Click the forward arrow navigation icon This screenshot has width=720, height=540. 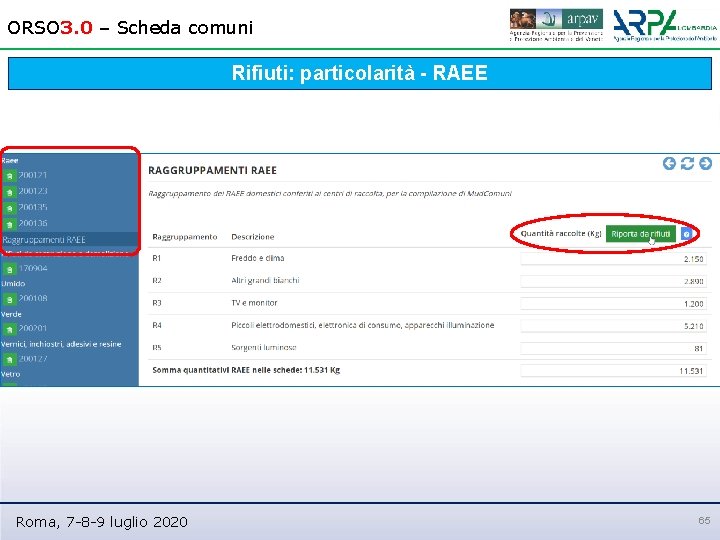(705, 163)
